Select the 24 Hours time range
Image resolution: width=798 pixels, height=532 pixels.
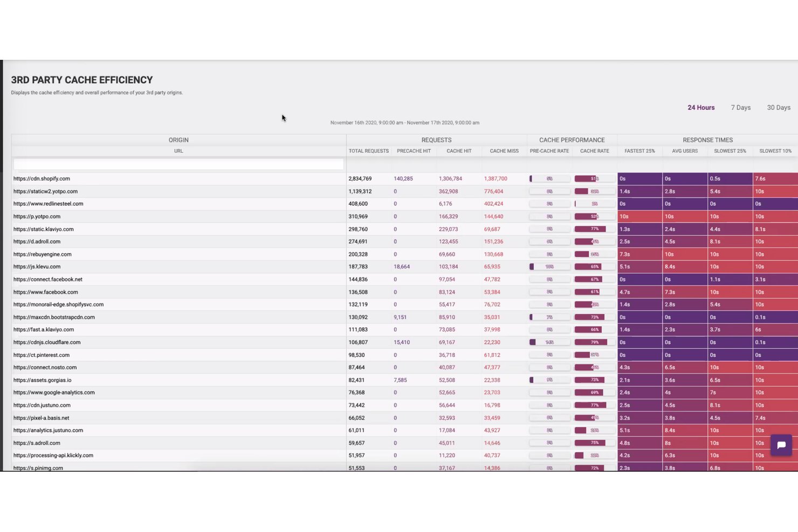tap(701, 108)
